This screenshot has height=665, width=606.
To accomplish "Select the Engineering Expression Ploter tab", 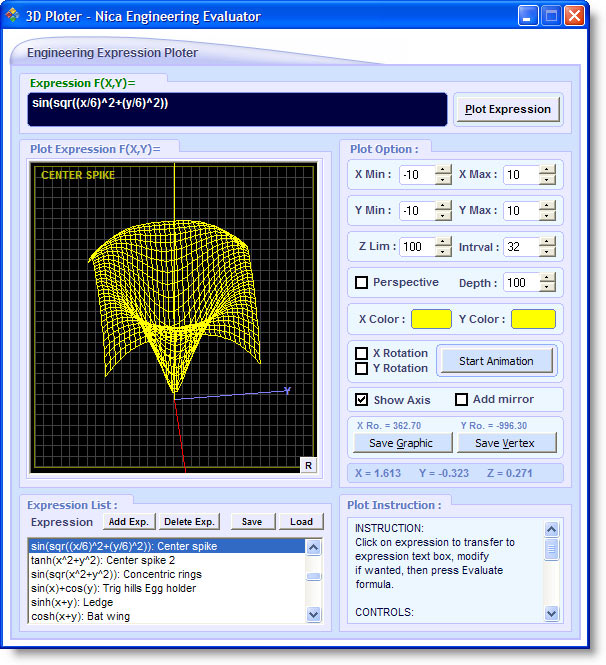I will coord(112,52).
